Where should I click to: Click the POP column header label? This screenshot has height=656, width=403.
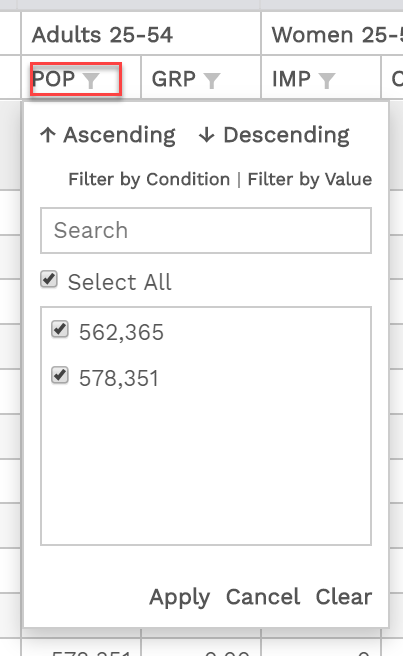click(x=54, y=79)
